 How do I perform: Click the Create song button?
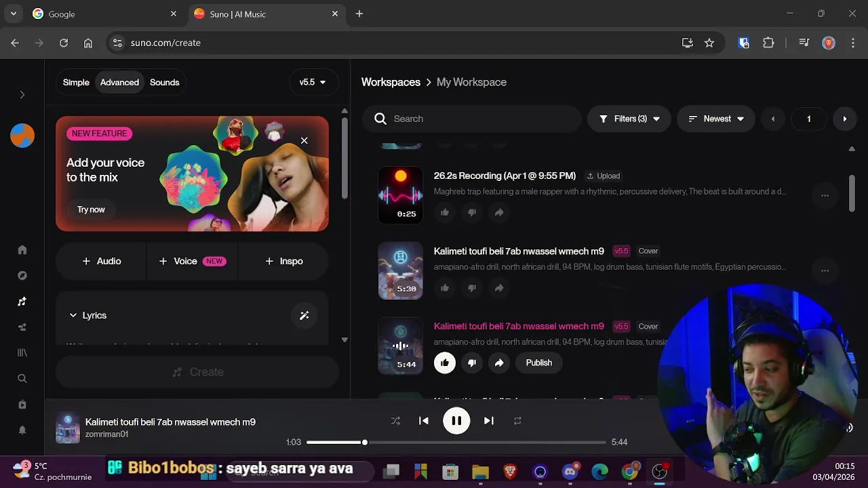pos(197,372)
